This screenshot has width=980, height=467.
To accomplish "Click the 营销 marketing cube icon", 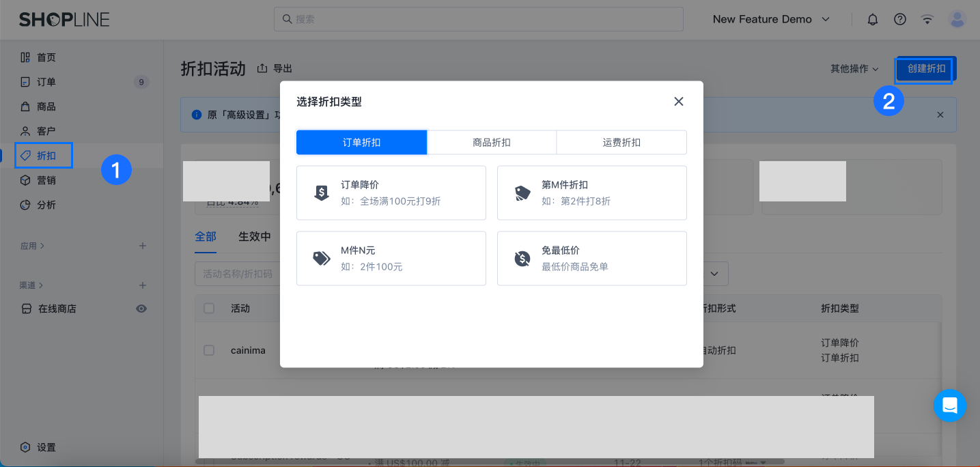I will 25,180.
